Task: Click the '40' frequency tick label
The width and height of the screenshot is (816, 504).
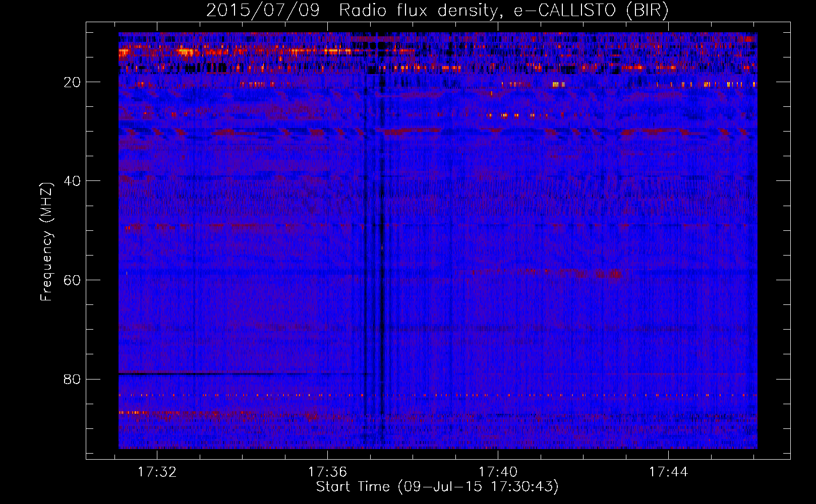Action: point(73,181)
